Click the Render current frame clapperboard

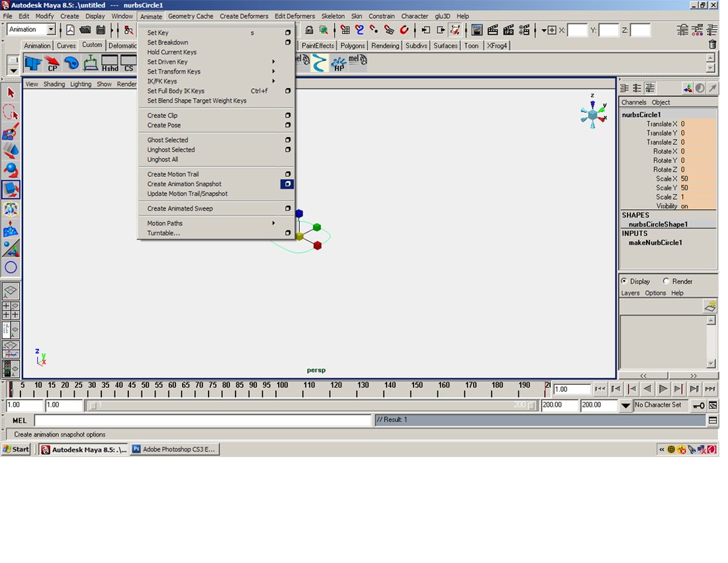[492, 30]
